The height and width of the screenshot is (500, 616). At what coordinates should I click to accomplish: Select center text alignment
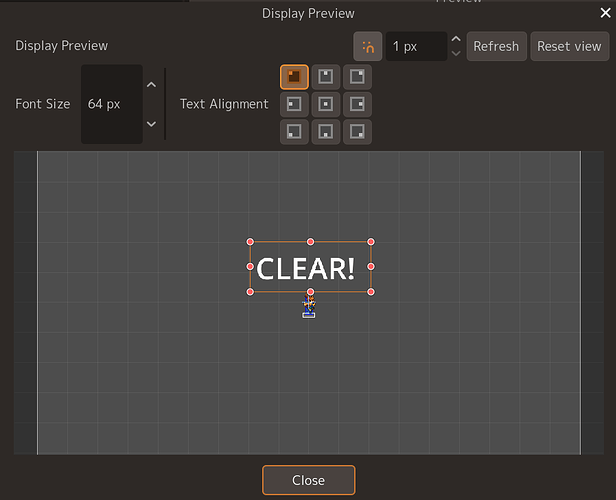(x=326, y=104)
